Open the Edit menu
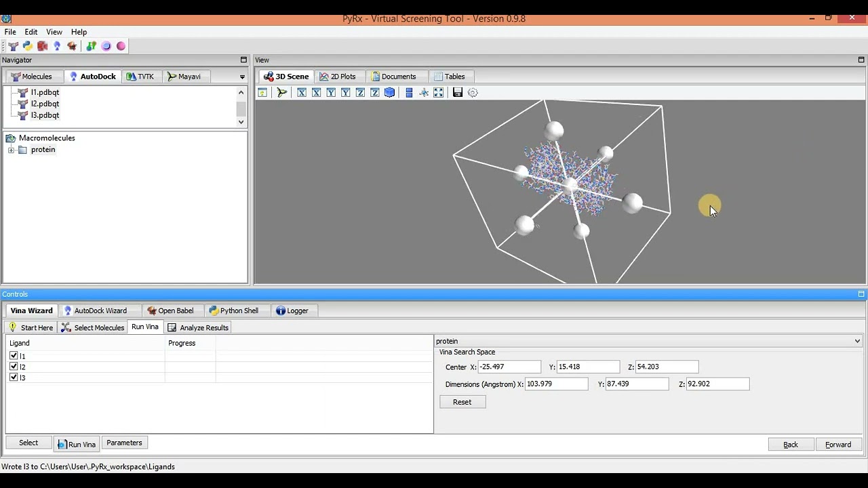 [x=31, y=32]
